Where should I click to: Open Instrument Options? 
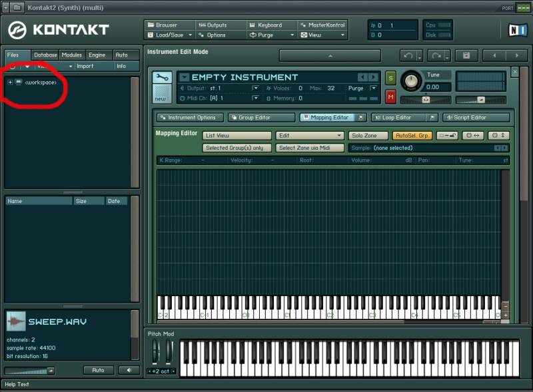[x=190, y=118]
